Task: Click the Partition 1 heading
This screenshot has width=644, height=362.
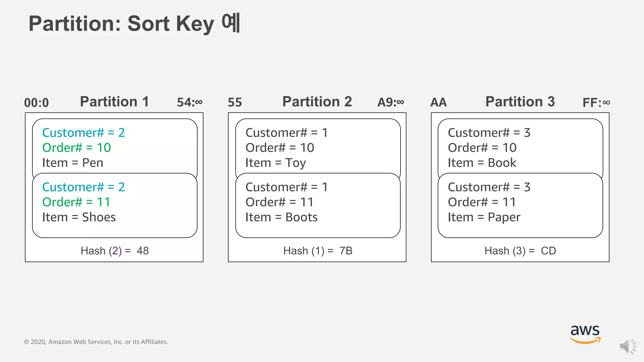Action: point(114,102)
